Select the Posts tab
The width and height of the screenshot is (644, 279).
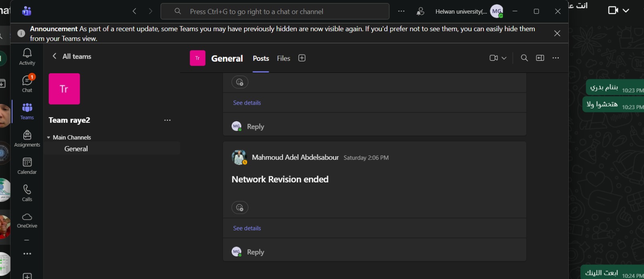coord(260,58)
